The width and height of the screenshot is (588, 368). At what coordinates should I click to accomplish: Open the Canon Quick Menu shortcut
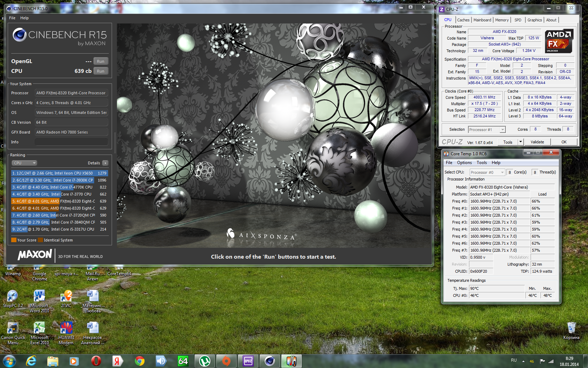pyautogui.click(x=13, y=333)
